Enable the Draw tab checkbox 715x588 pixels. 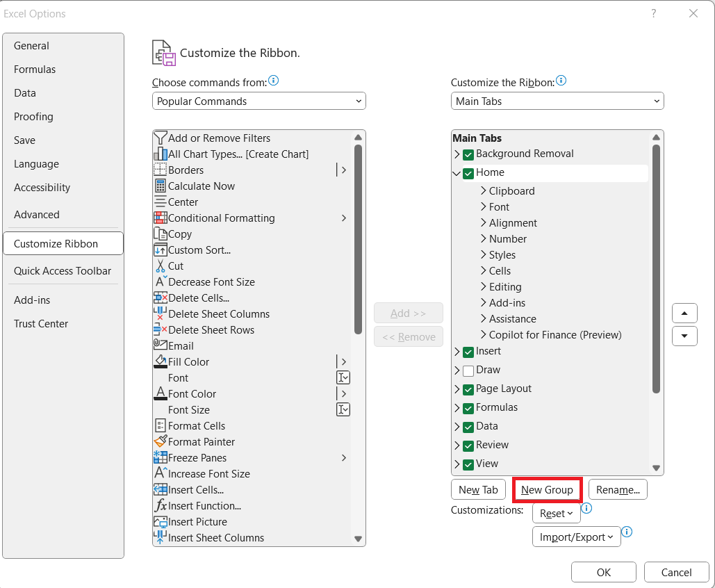pos(468,371)
